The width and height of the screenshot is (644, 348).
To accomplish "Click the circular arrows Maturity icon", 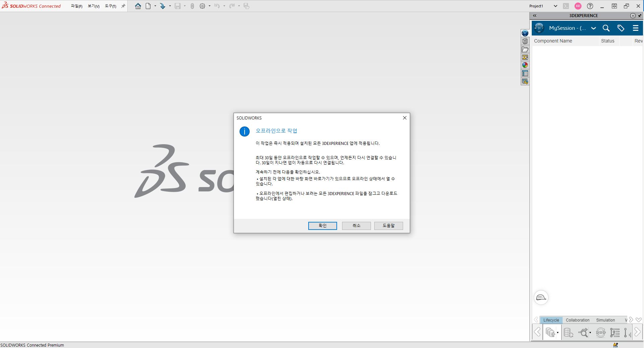I will pos(601,332).
